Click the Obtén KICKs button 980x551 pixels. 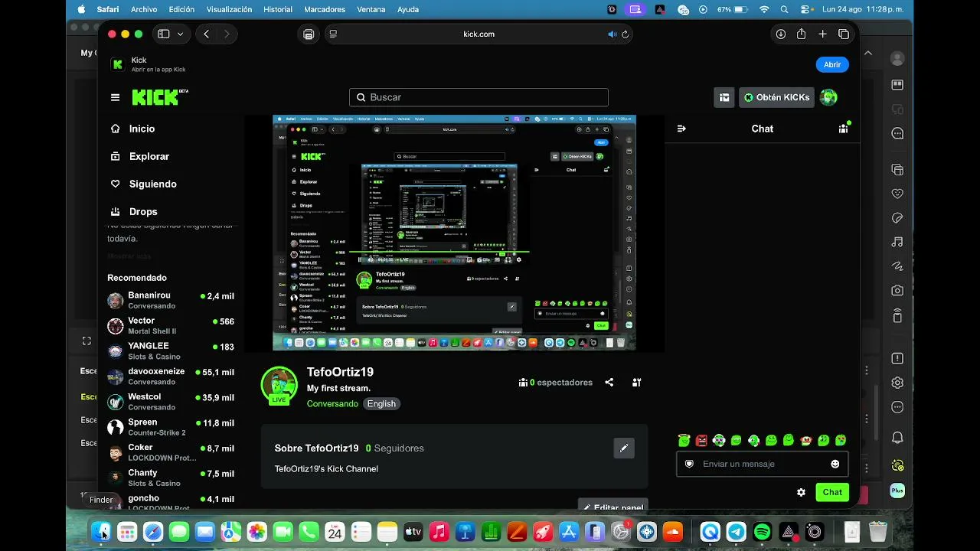click(777, 97)
